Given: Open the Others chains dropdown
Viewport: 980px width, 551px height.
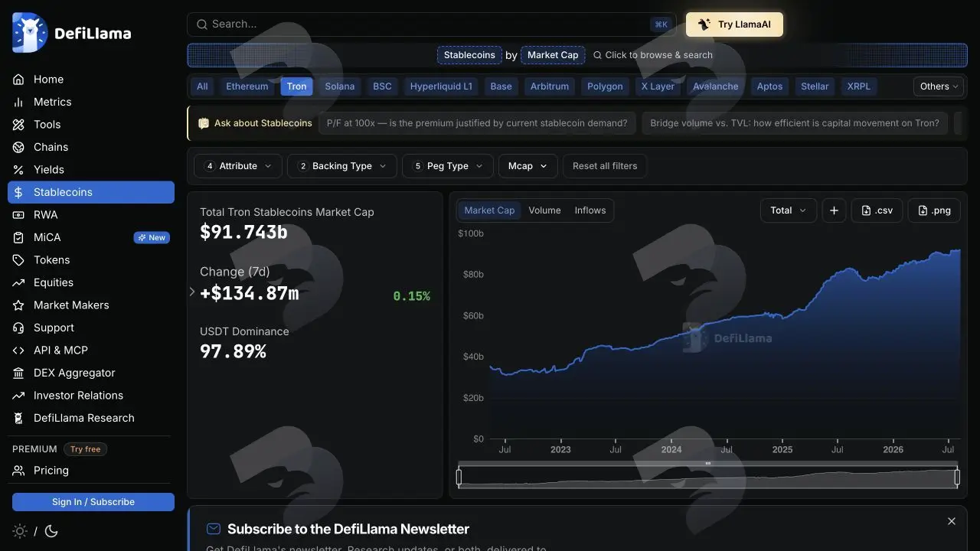Looking at the screenshot, I should click(939, 86).
